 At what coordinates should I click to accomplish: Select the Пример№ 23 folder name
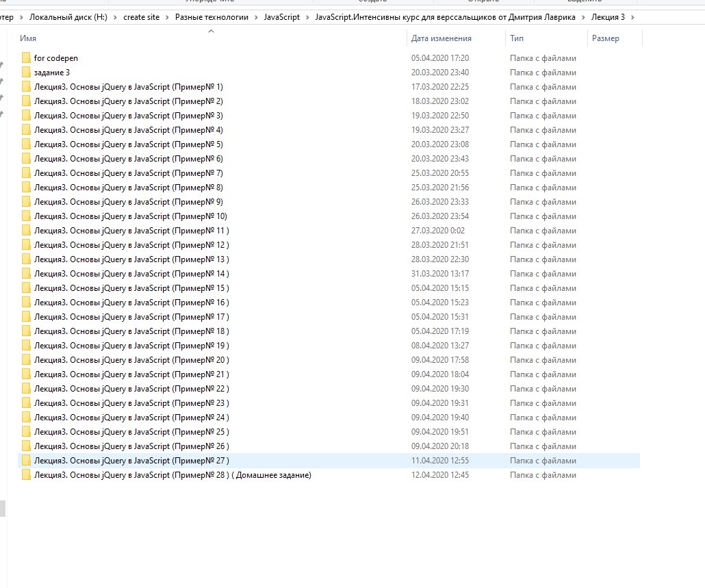click(131, 403)
